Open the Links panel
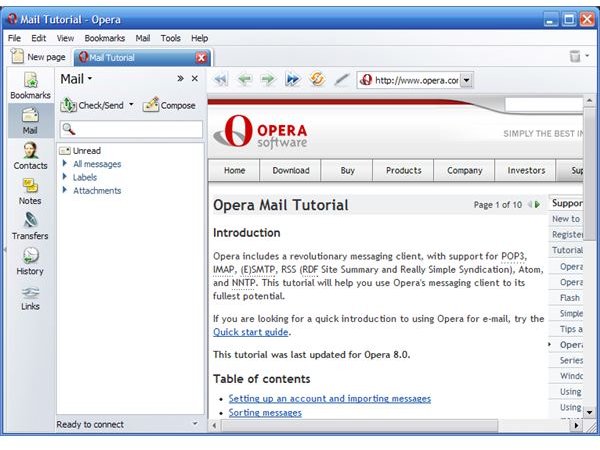The image size is (600, 450). pos(30,297)
